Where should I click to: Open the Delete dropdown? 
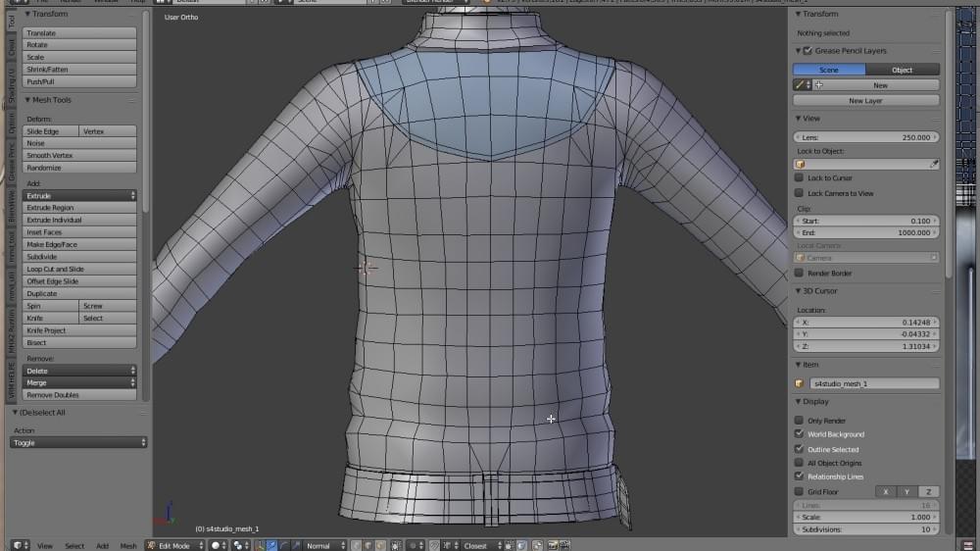[79, 371]
